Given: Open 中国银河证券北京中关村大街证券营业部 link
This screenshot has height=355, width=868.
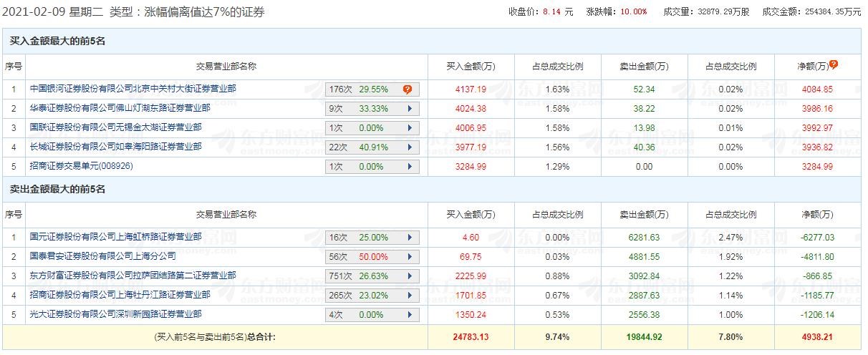Looking at the screenshot, I should (133, 89).
